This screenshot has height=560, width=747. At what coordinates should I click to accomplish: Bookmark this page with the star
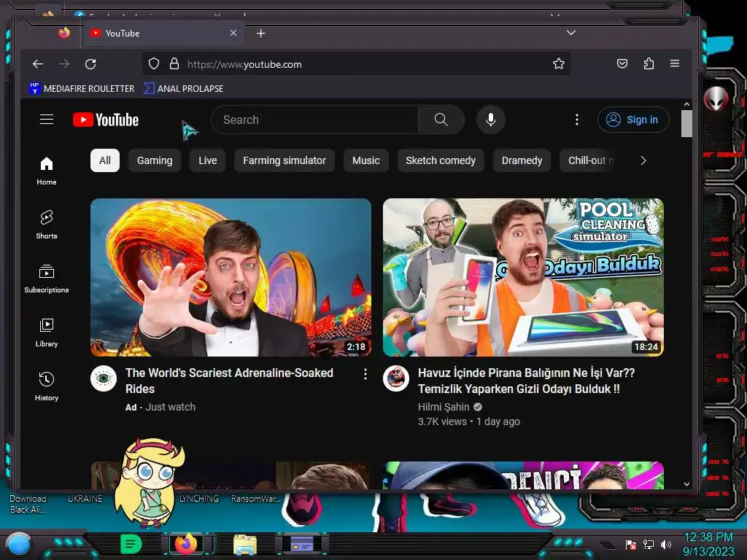click(558, 64)
